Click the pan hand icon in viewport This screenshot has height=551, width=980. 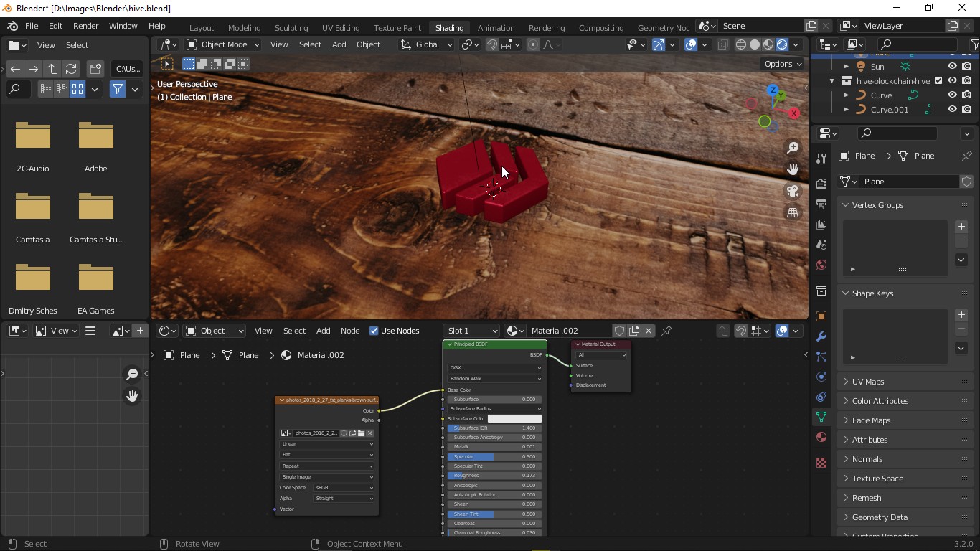pyautogui.click(x=793, y=169)
